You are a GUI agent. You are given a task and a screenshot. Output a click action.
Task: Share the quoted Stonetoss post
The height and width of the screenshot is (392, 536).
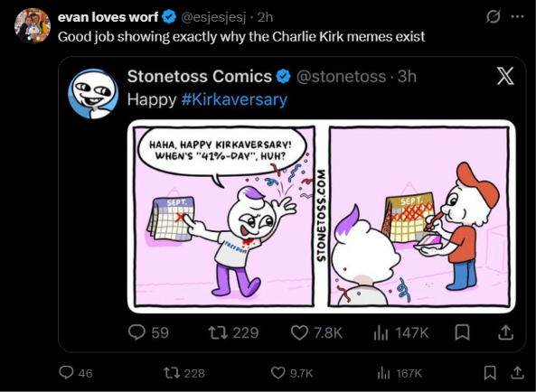[x=505, y=332]
